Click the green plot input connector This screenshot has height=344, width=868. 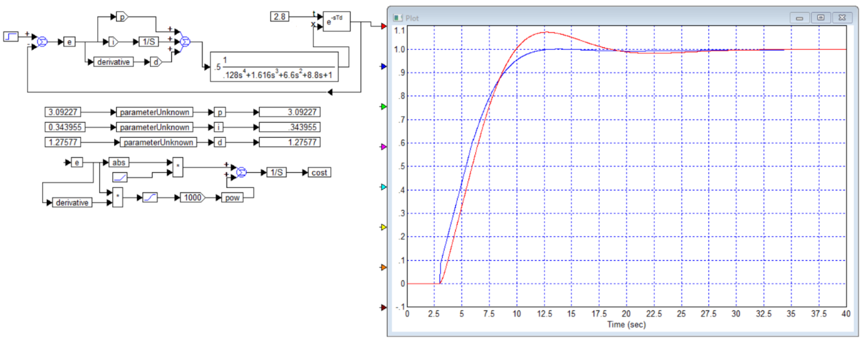point(384,106)
